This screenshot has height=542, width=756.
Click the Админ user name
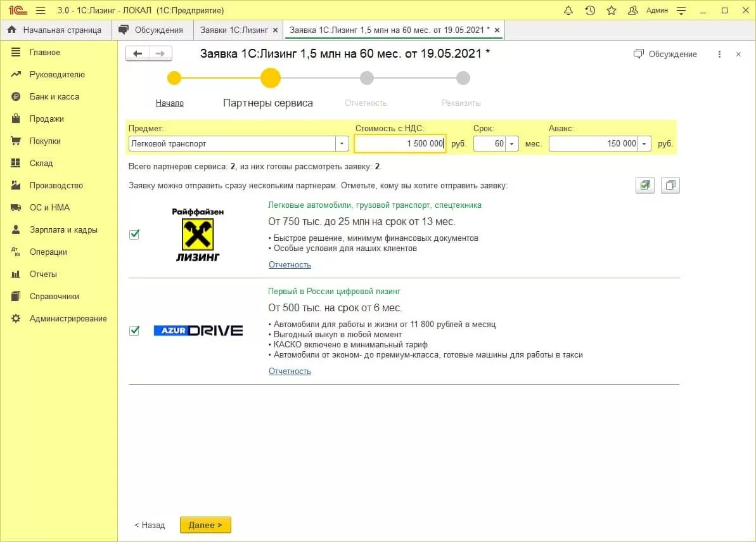(657, 10)
